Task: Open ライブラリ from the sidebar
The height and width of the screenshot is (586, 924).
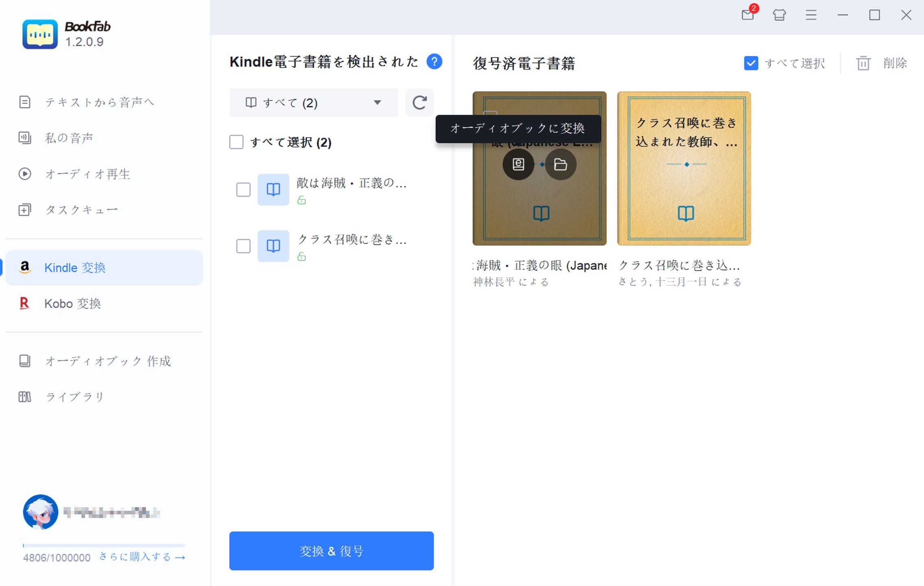Action: click(x=74, y=396)
